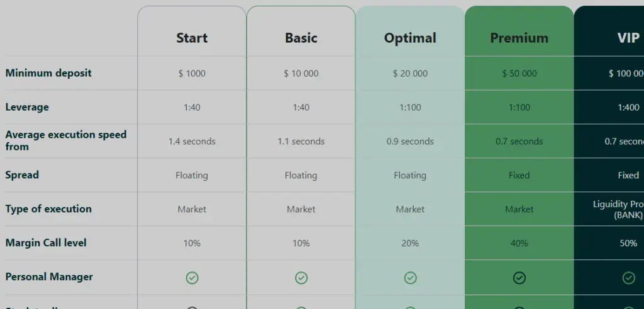Viewport: 644px width, 309px height.
Task: Click the Personal Manager row label
Action: (49, 277)
